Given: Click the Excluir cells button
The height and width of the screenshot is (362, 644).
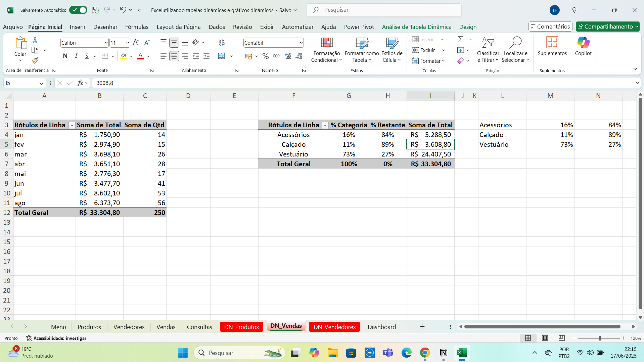Looking at the screenshot, I should [424, 50].
